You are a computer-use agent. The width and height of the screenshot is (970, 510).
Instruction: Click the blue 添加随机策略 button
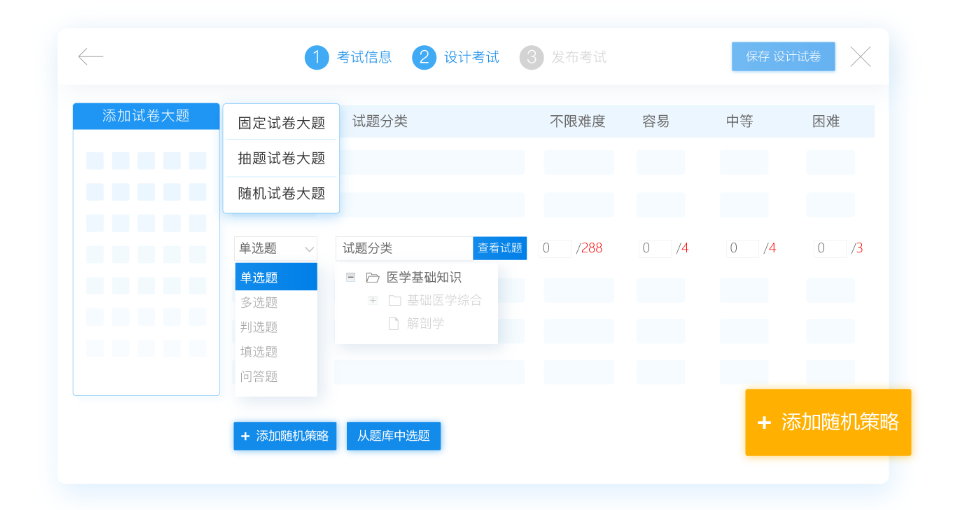coord(285,436)
